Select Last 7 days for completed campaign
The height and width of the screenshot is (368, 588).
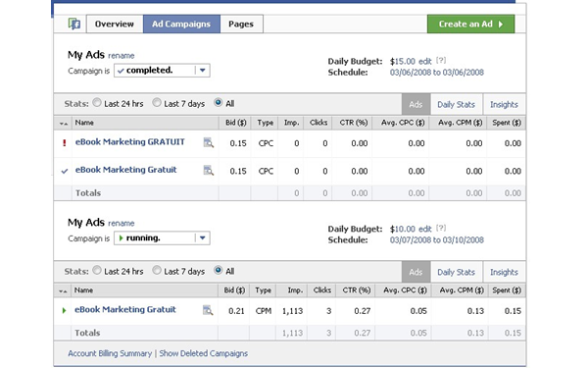point(157,102)
